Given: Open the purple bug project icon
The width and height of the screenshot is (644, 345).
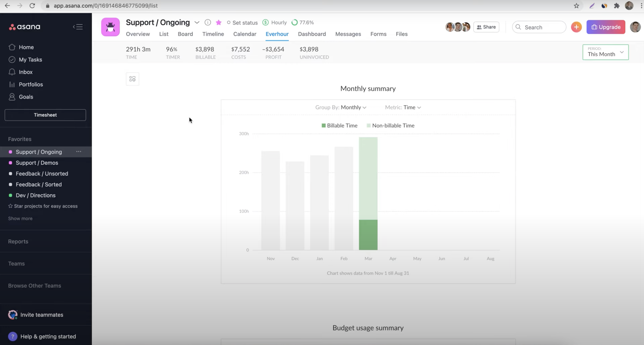Looking at the screenshot, I should click(x=110, y=27).
